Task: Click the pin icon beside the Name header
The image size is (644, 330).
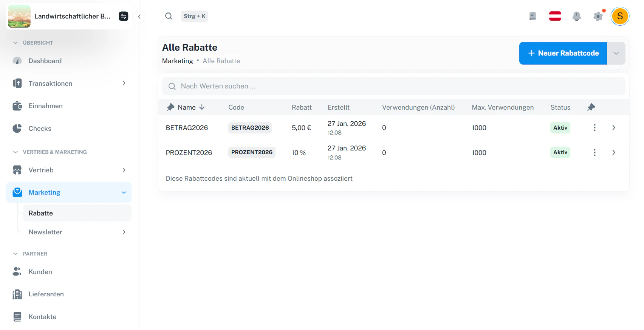Action: point(171,107)
